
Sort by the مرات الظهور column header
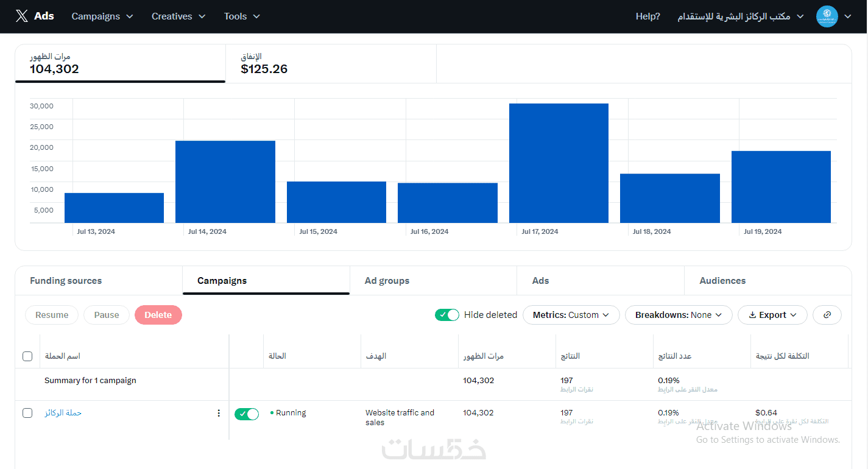484,356
